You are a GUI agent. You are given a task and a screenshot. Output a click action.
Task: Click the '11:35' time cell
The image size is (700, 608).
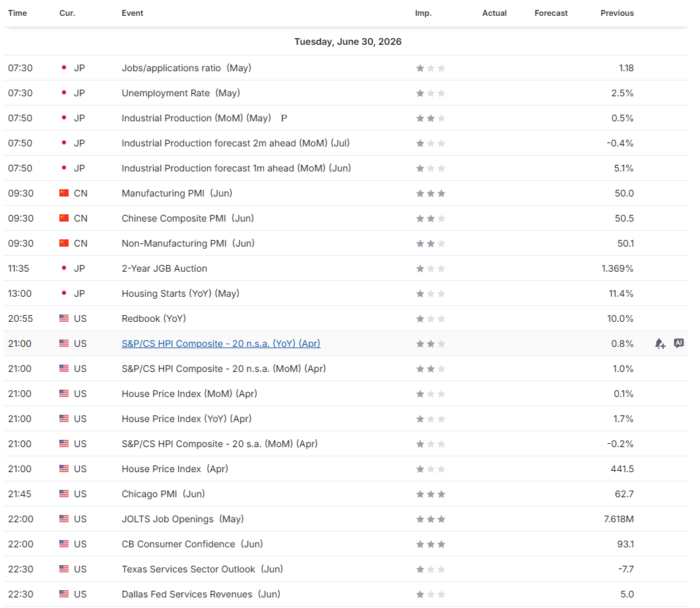18,268
